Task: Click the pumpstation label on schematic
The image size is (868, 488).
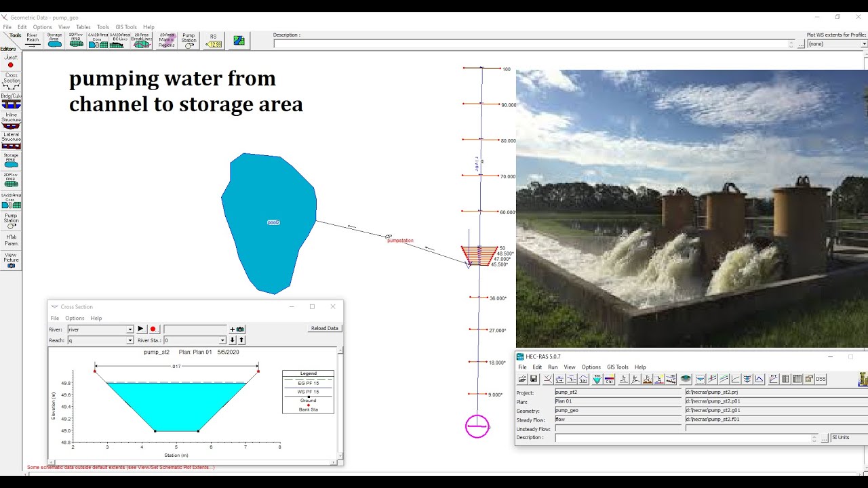Action: [x=400, y=241]
